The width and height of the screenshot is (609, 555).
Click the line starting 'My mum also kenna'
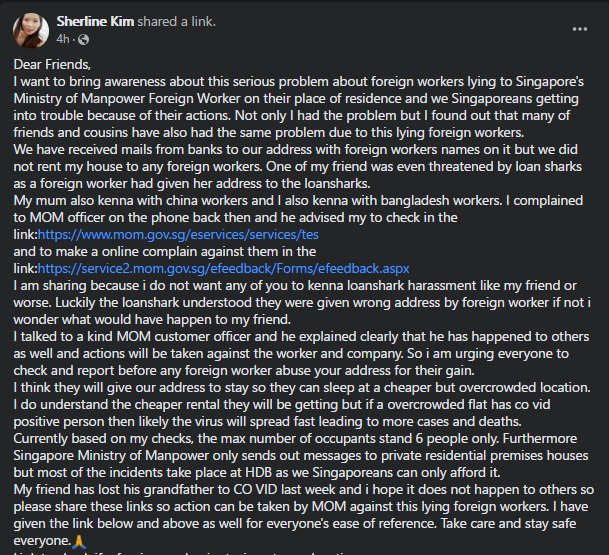click(298, 200)
